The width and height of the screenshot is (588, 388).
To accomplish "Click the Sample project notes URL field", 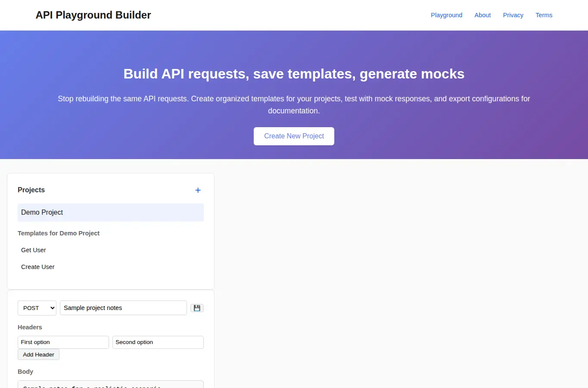I will pos(123,308).
